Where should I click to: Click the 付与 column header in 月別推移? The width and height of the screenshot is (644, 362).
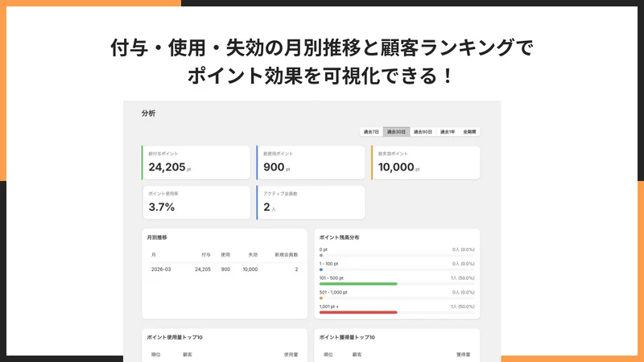pyautogui.click(x=206, y=254)
